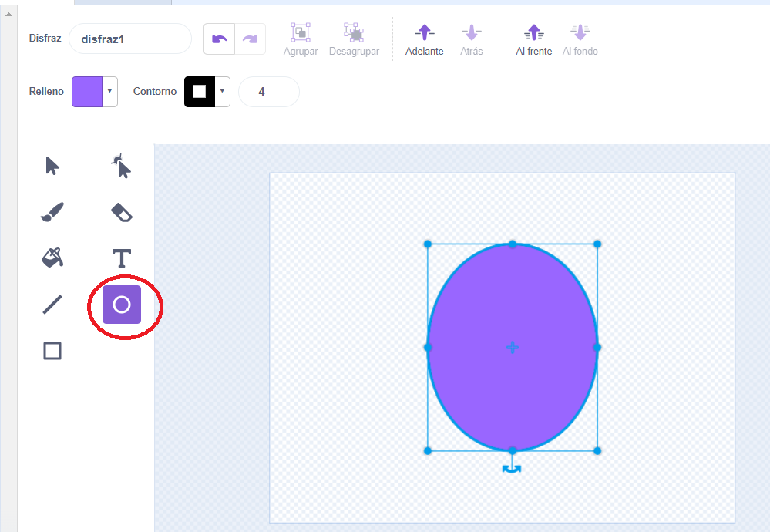770x532 pixels.
Task: Select the Fill bucket tool
Action: coord(52,258)
